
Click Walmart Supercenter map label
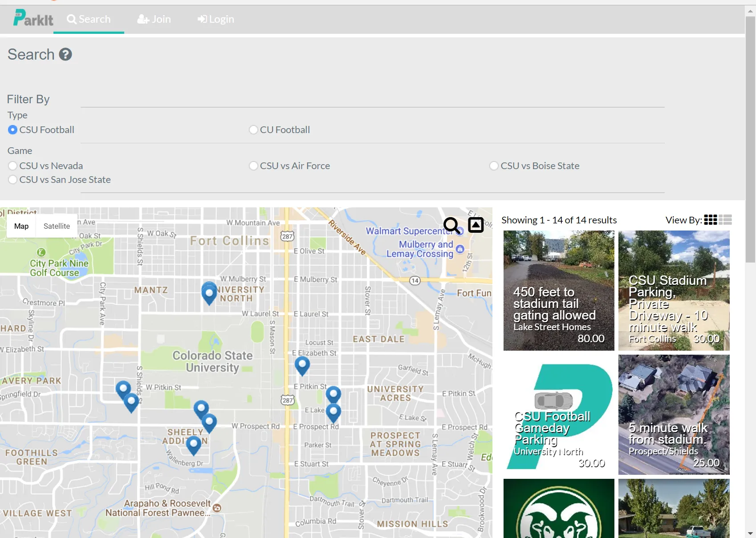coord(409,231)
